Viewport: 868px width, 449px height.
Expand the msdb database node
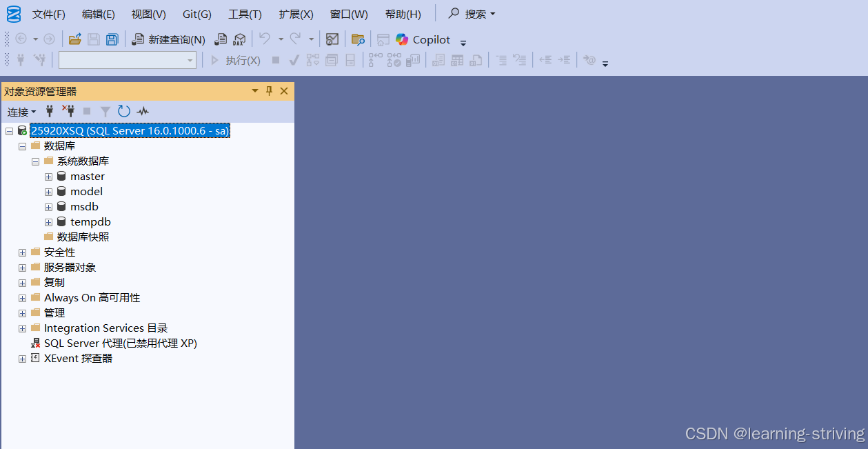click(x=49, y=207)
